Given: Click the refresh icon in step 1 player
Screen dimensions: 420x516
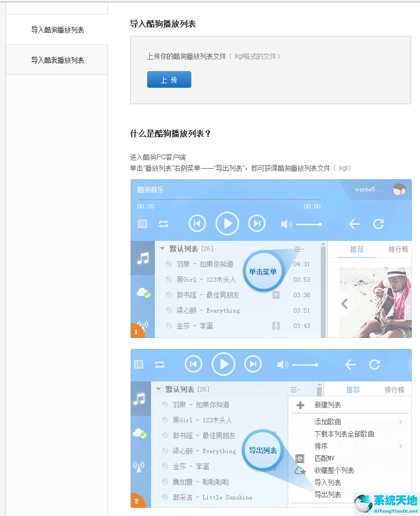Looking at the screenshot, I should pos(379,224).
